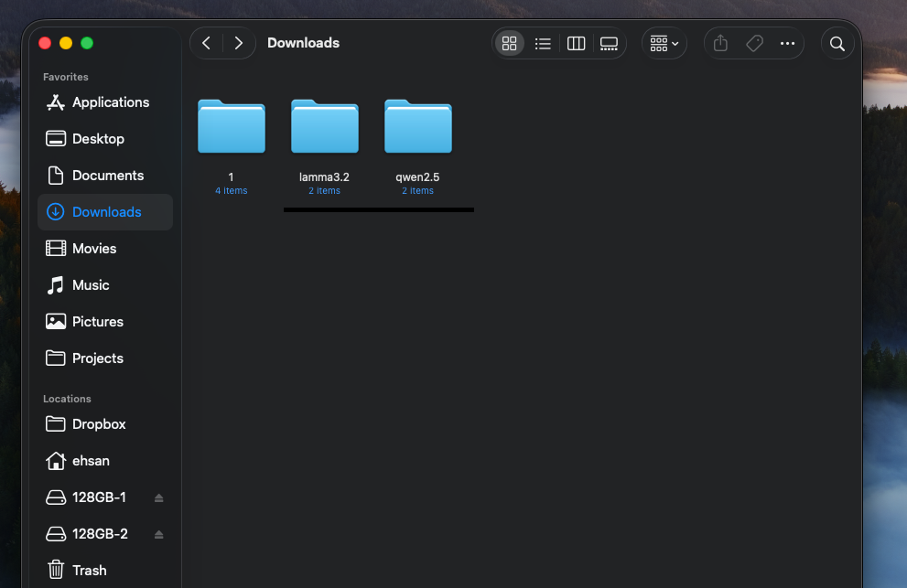Switch to column view
907x588 pixels.
click(x=576, y=43)
